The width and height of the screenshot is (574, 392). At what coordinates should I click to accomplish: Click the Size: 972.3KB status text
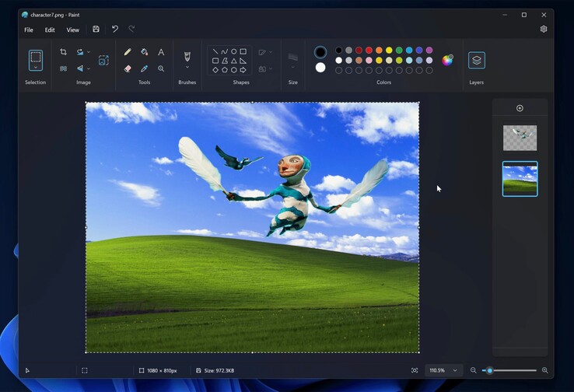[x=219, y=370]
